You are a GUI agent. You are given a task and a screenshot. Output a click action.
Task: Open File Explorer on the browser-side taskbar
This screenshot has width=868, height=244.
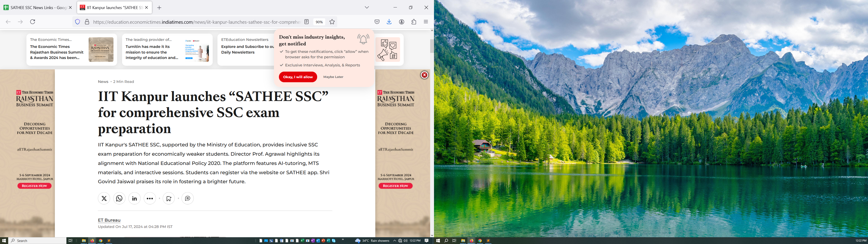(x=84, y=241)
